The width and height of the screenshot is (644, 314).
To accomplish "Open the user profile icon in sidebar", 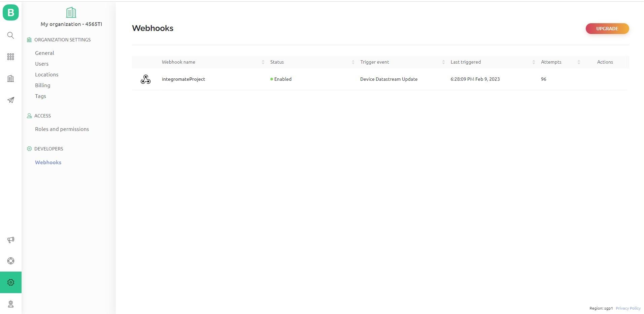I will click(x=11, y=304).
